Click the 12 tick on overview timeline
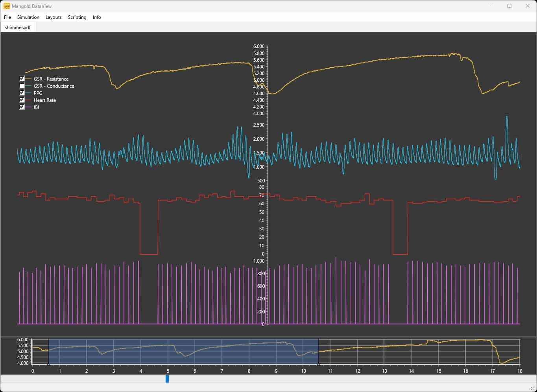537x392 pixels. tap(357, 371)
